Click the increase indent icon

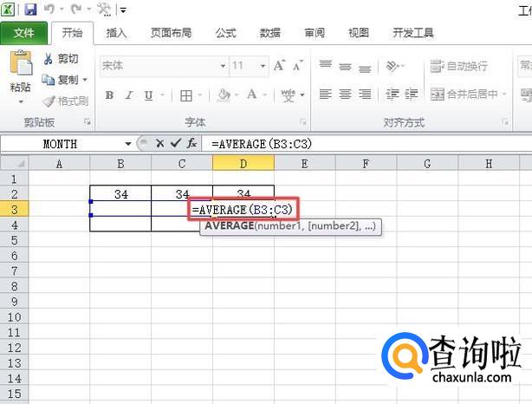coord(412,94)
